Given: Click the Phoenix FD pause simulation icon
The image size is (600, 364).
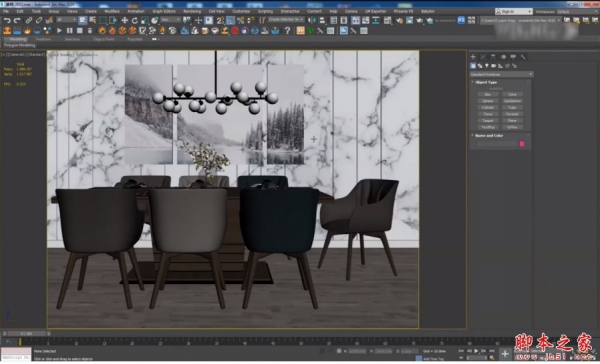Looking at the screenshot, I should 70,30.
